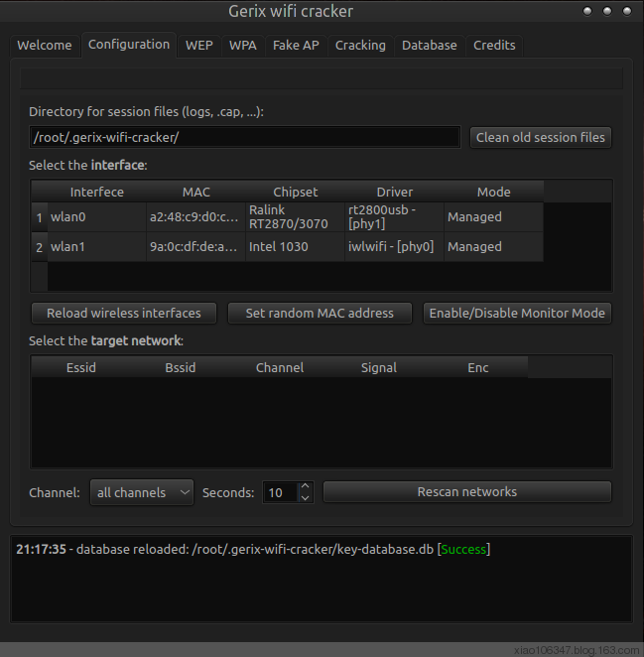Open the Configuration tab
This screenshot has height=657, width=644.
click(x=129, y=45)
